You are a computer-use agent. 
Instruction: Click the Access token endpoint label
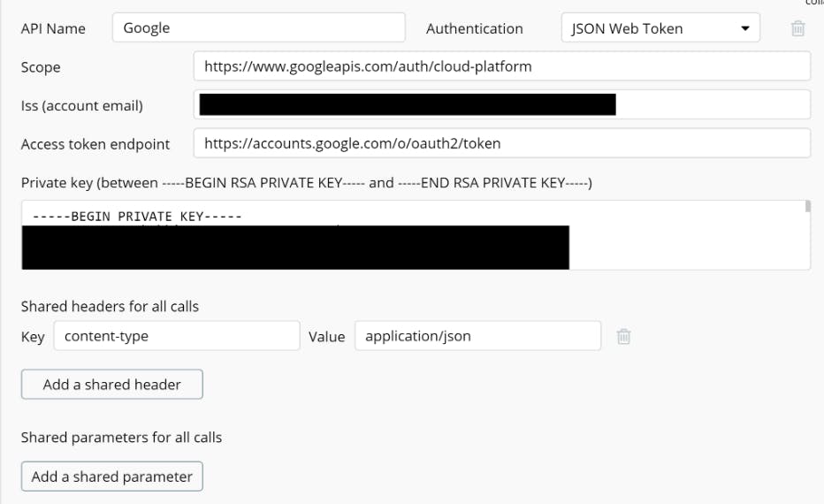point(95,144)
